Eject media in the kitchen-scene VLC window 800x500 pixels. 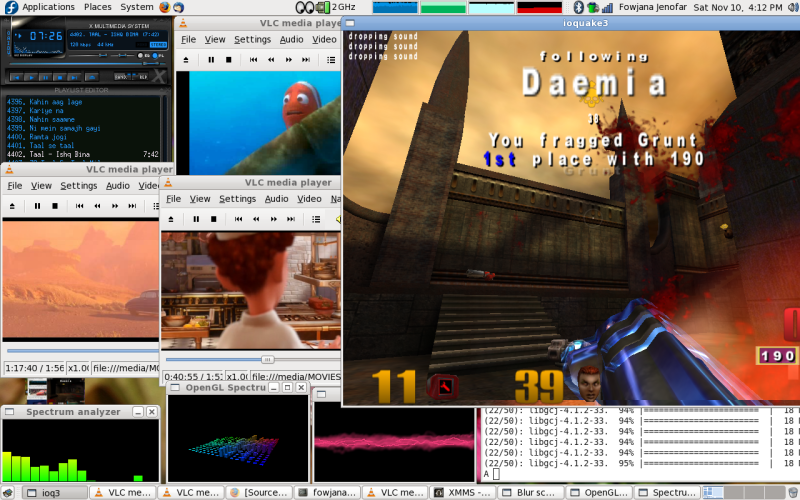coord(171,219)
